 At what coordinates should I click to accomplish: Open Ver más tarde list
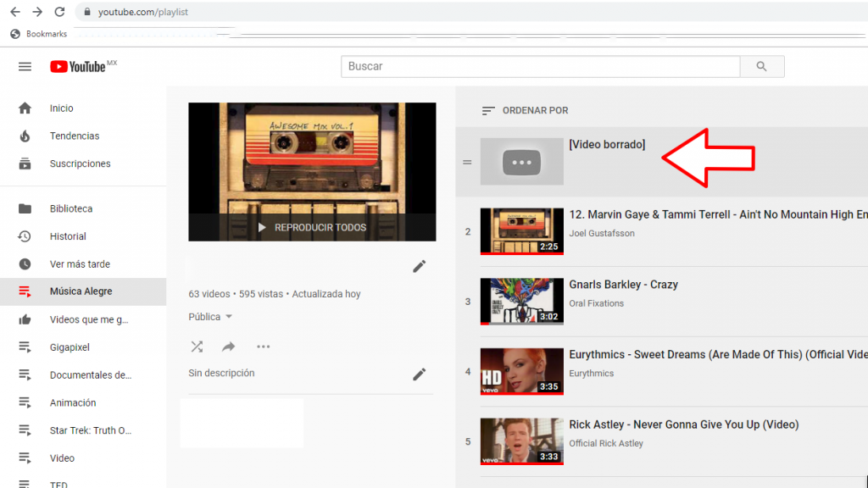coord(80,264)
